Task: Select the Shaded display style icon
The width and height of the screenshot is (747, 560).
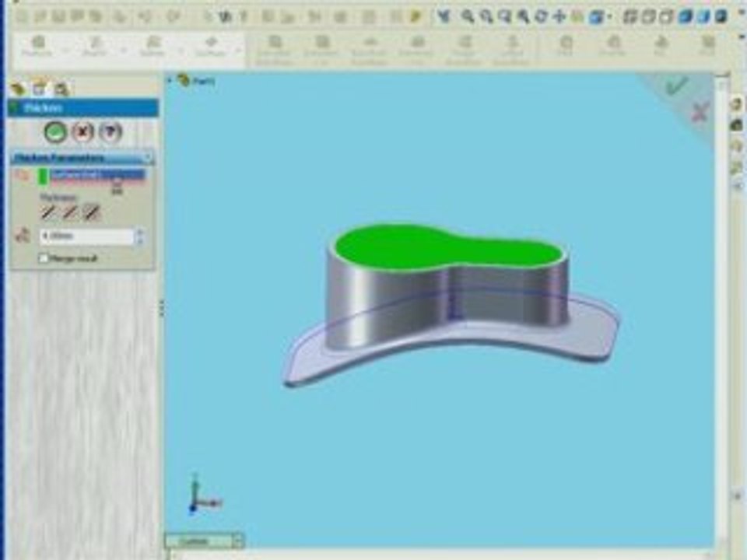Action: click(x=703, y=16)
